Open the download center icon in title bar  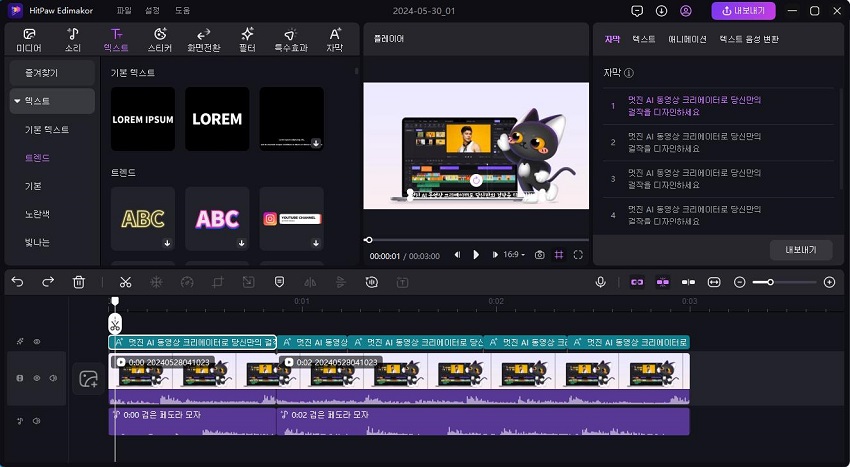tap(661, 11)
